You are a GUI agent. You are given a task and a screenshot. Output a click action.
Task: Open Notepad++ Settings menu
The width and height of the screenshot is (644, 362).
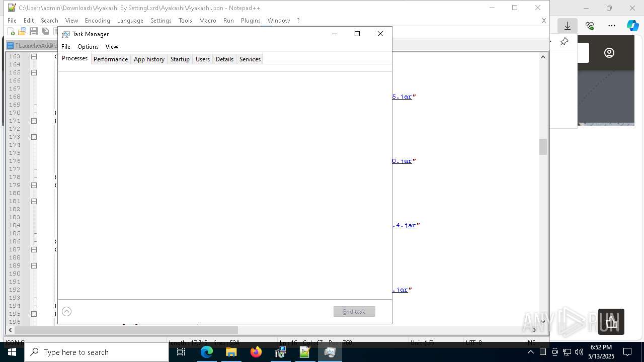click(161, 21)
